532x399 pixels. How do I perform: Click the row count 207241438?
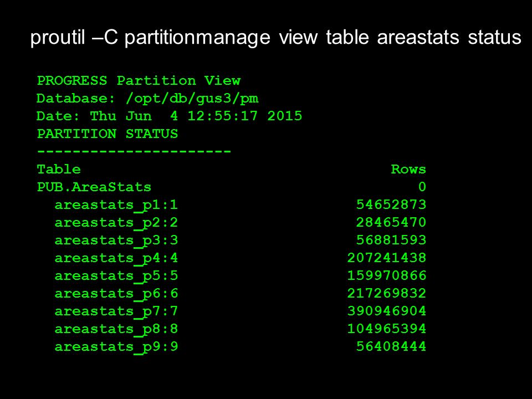click(x=386, y=258)
